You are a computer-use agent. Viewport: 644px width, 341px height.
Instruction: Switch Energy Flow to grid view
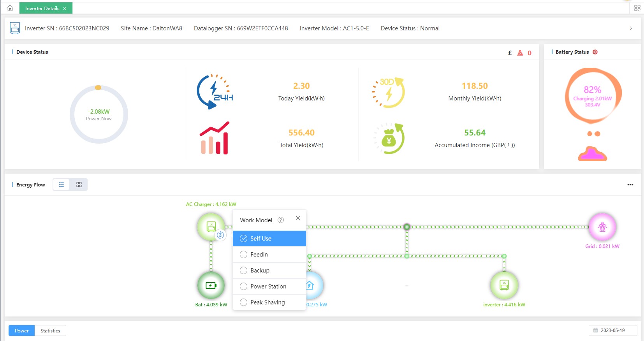pyautogui.click(x=79, y=185)
